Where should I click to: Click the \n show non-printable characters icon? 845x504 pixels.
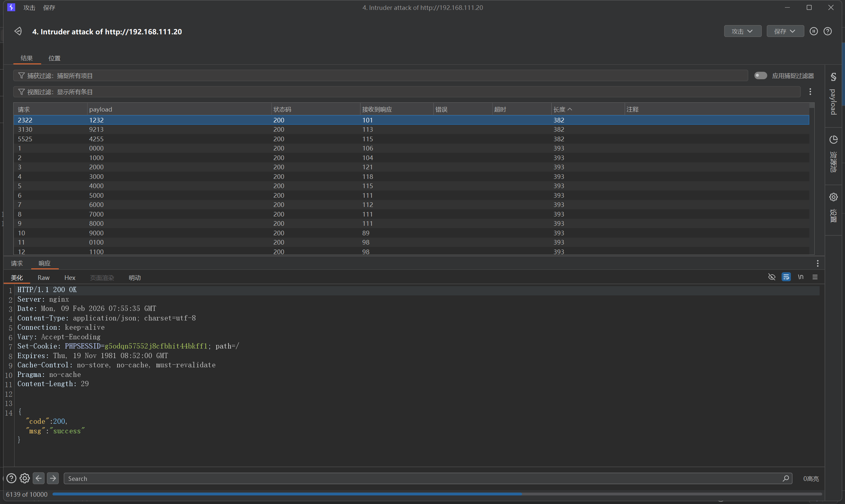point(800,277)
